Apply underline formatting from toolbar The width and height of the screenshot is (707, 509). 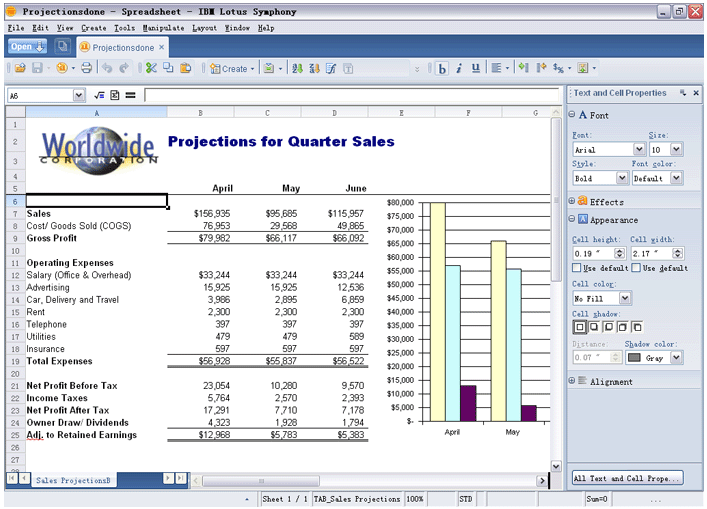(x=475, y=68)
